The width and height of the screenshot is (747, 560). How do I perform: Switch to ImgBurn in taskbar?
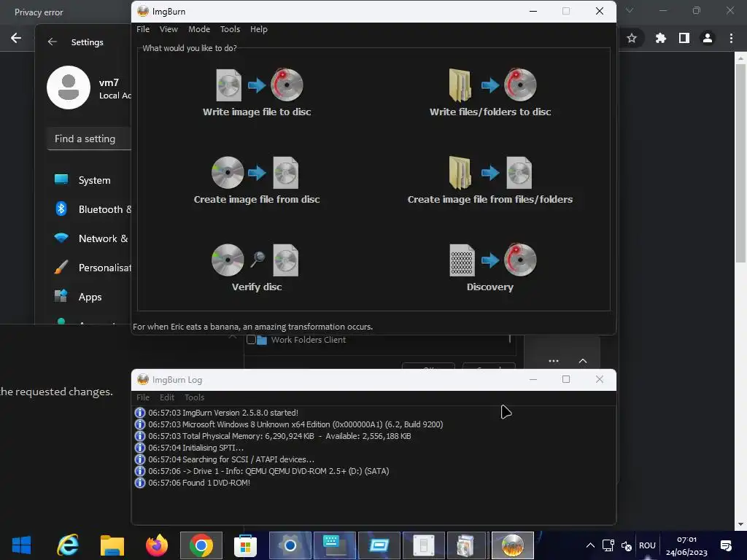coord(513,545)
